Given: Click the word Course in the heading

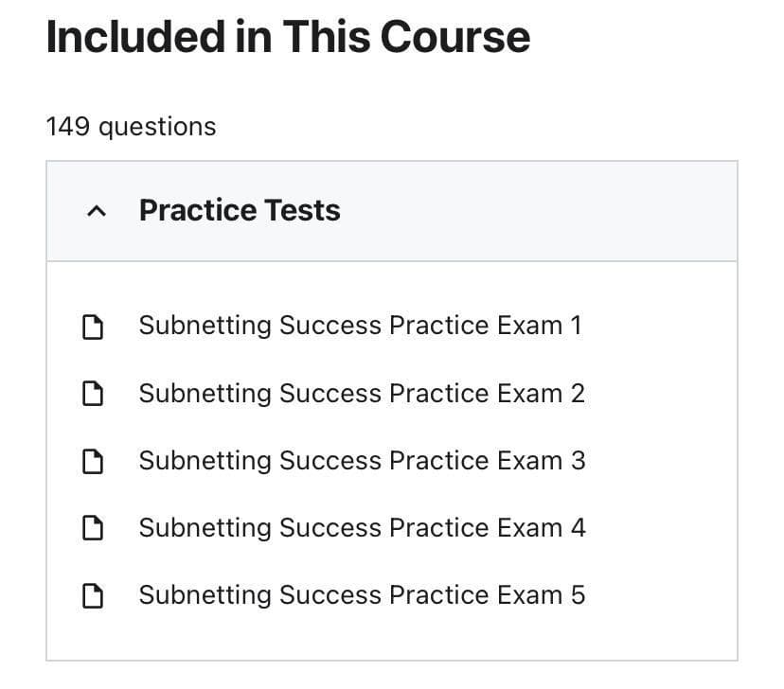Looking at the screenshot, I should [455, 37].
